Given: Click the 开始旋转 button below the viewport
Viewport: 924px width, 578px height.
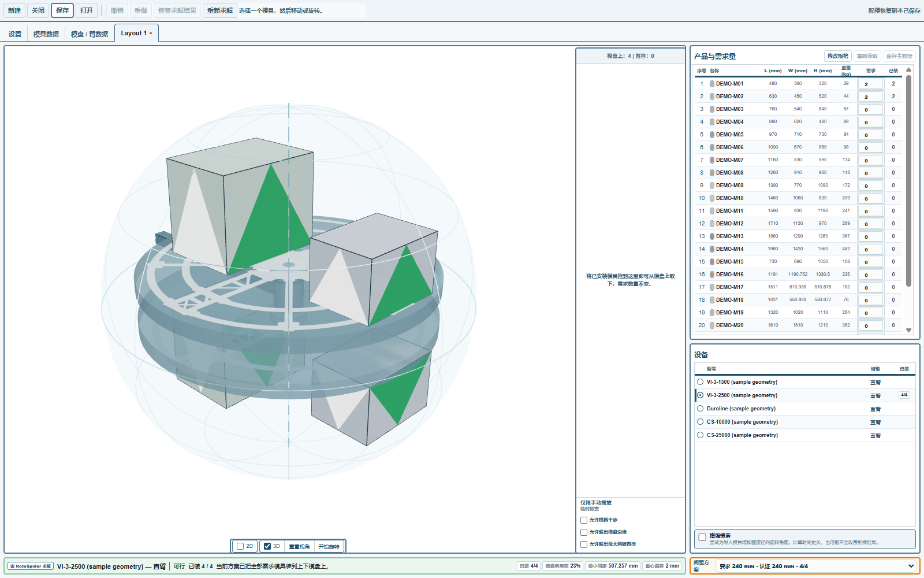Looking at the screenshot, I should tap(329, 546).
